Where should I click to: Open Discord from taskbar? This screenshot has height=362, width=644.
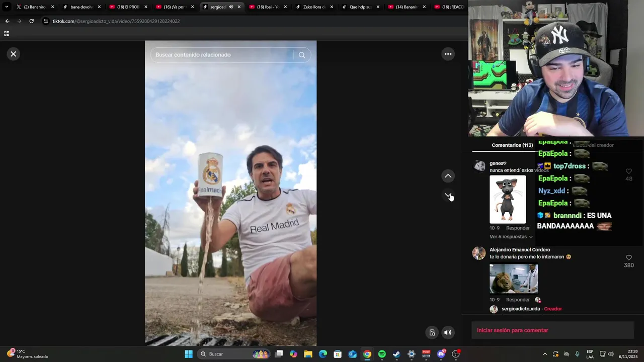click(x=441, y=354)
